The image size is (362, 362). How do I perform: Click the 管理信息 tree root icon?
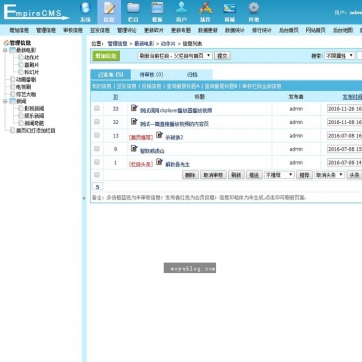click(x=6, y=43)
